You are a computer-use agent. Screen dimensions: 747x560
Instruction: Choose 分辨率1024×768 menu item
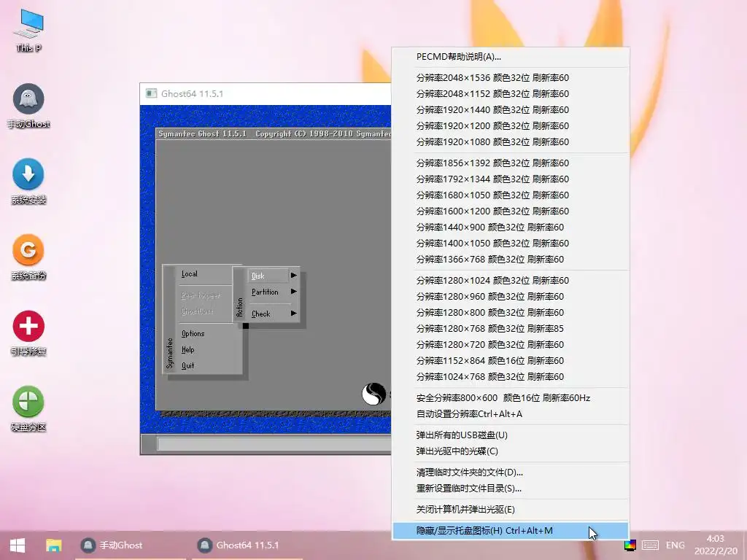point(510,377)
